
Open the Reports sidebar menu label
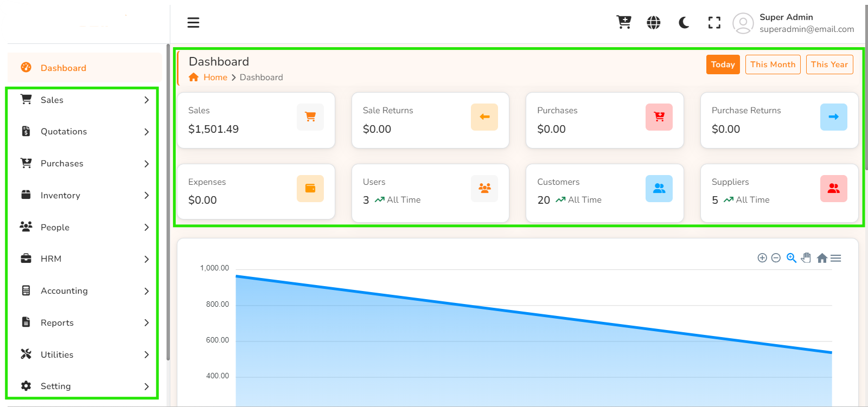[57, 322]
